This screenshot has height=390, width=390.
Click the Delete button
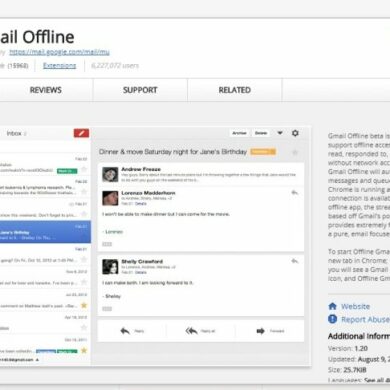[261, 133]
